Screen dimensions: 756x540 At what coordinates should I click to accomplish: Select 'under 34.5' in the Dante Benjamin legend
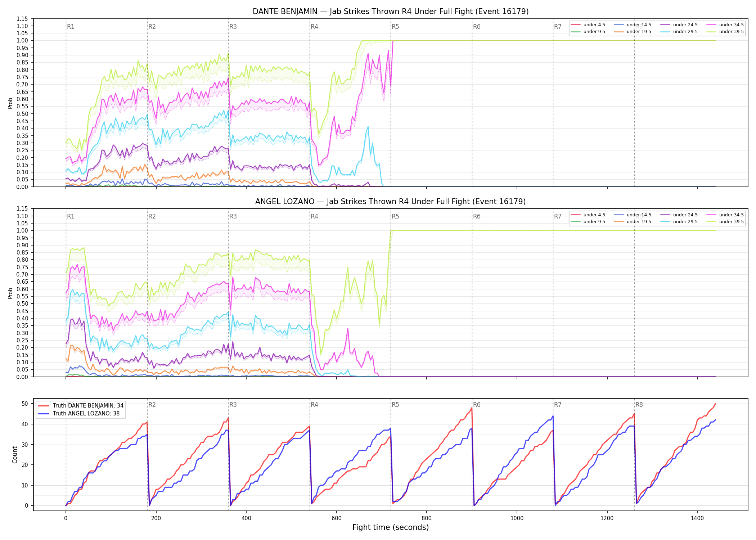[x=725, y=25]
